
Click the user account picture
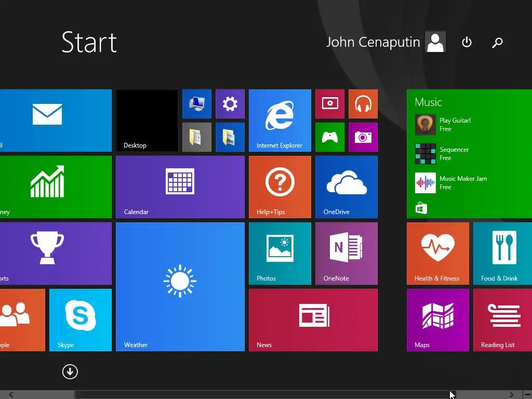tap(435, 42)
